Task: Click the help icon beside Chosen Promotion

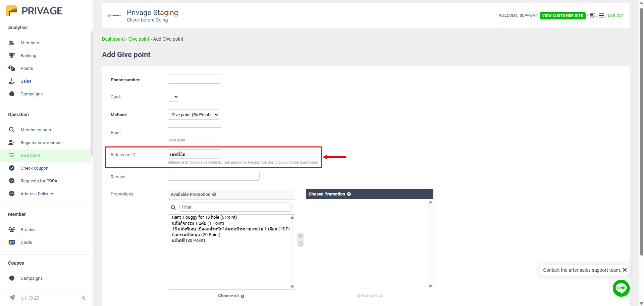Action: [349, 194]
